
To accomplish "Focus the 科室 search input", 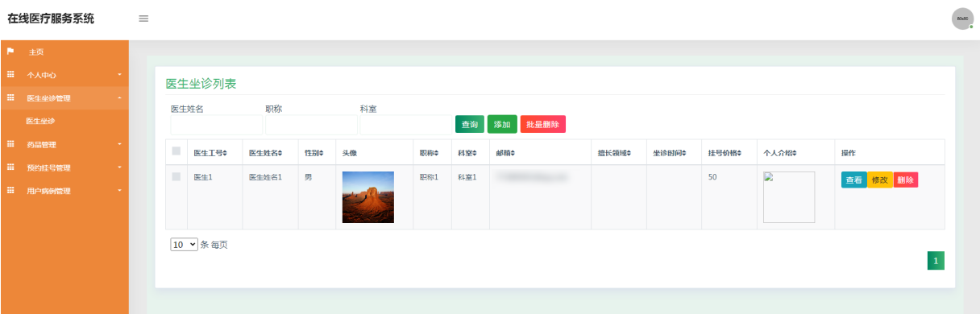I will coord(406,125).
